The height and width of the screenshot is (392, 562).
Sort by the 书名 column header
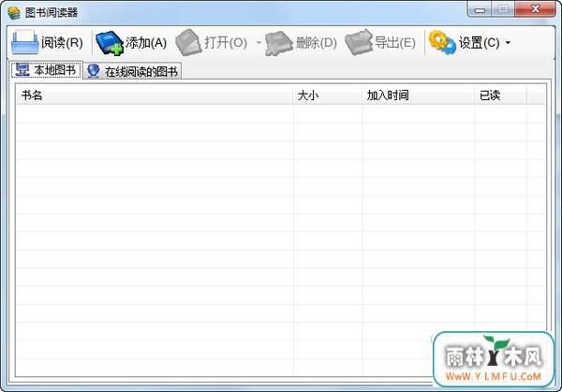click(155, 95)
